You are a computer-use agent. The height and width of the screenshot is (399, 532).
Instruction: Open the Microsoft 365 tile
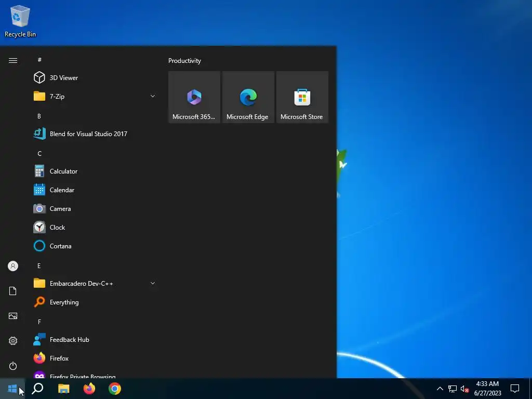click(194, 97)
